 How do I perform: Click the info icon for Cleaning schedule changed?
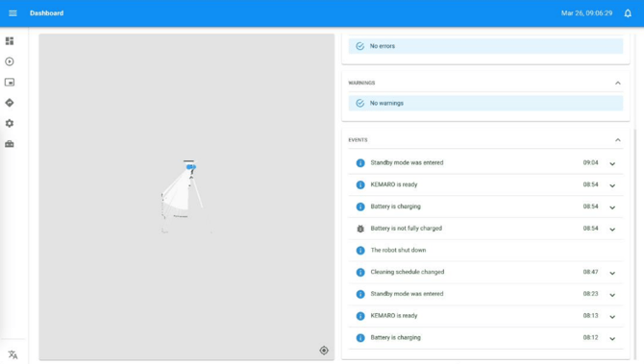tap(360, 272)
